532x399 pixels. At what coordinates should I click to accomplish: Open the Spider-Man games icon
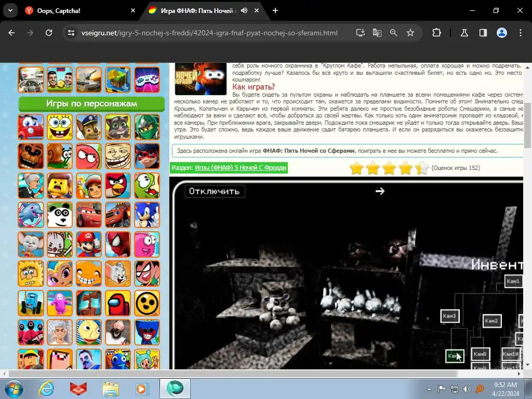pyautogui.click(x=118, y=244)
